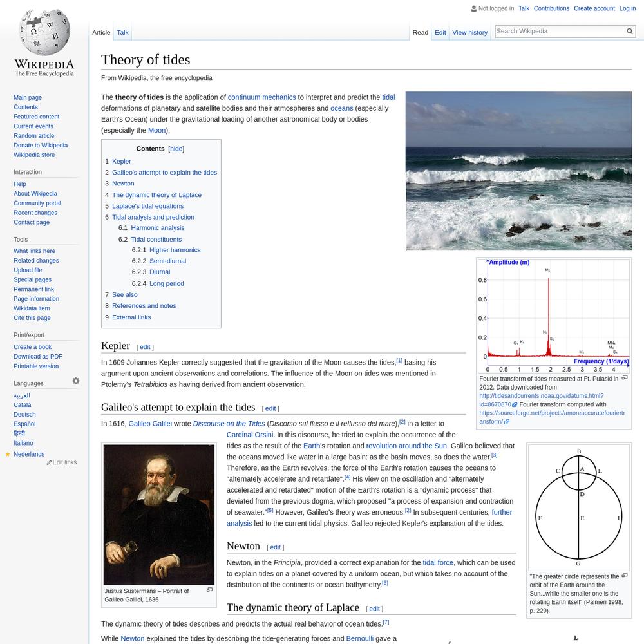Jump to Harmonic analysis in the contents

click(158, 227)
